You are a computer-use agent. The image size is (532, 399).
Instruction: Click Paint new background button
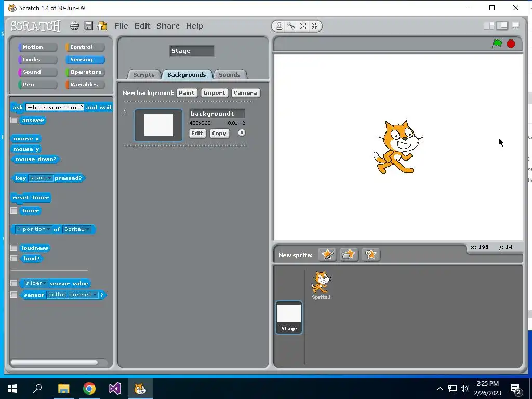[x=187, y=92]
